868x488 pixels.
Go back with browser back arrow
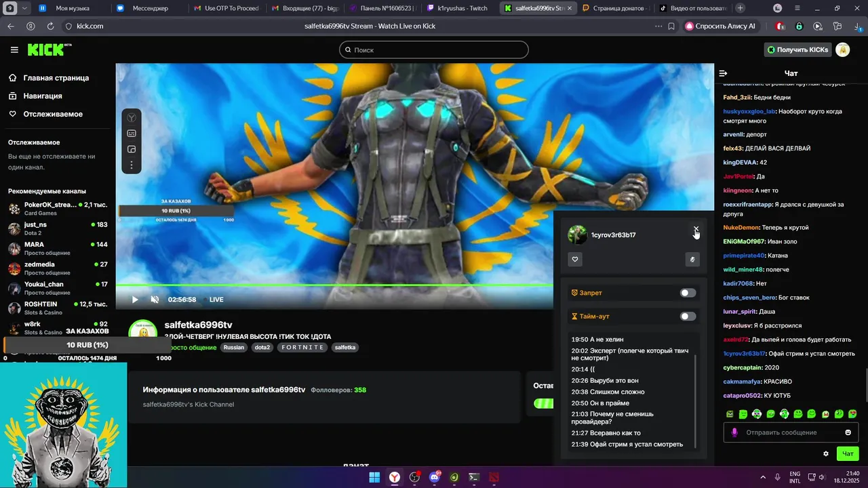coord(11,26)
